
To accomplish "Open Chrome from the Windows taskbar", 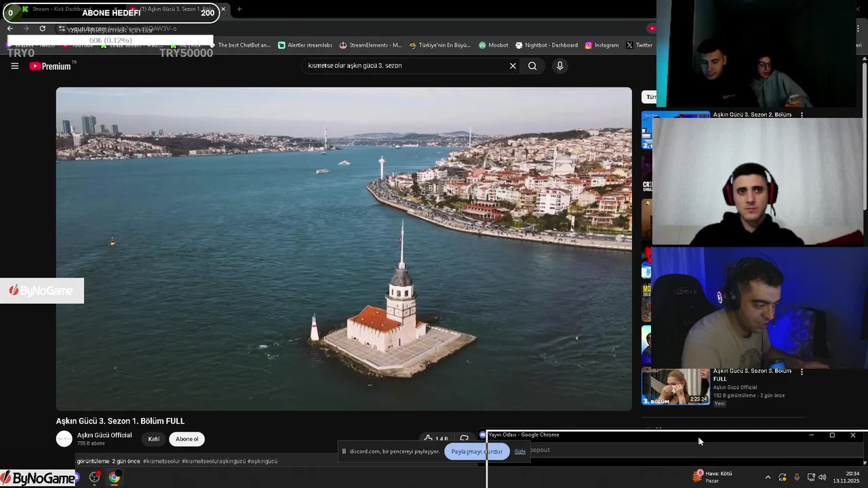I will [x=115, y=477].
